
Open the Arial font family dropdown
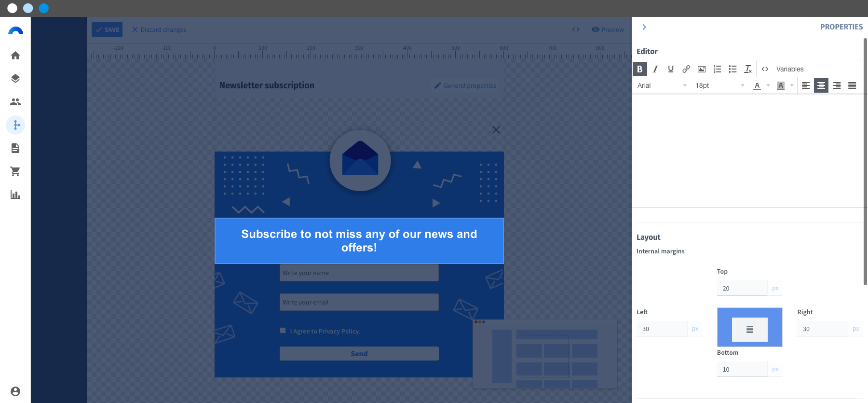click(x=662, y=85)
